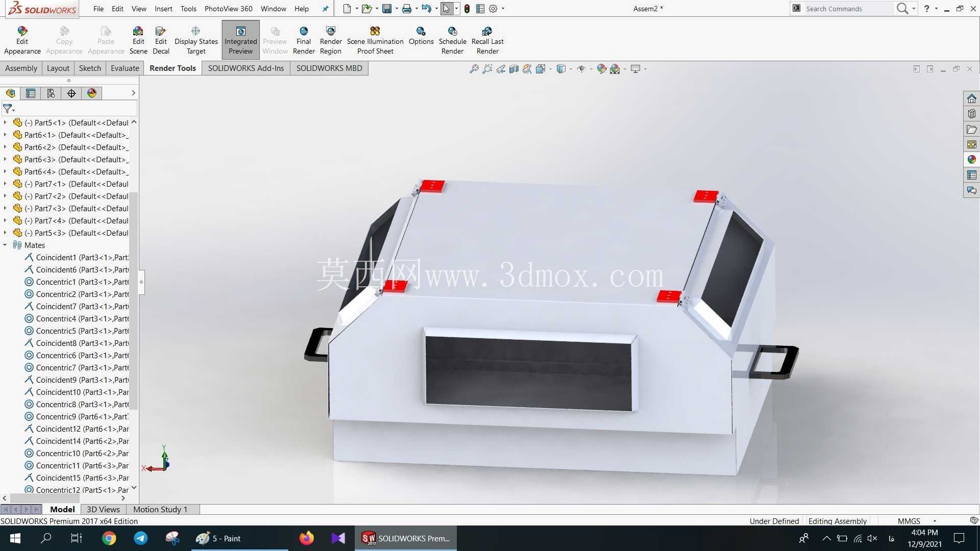Open the PhotoView 360 menu

point(228,9)
